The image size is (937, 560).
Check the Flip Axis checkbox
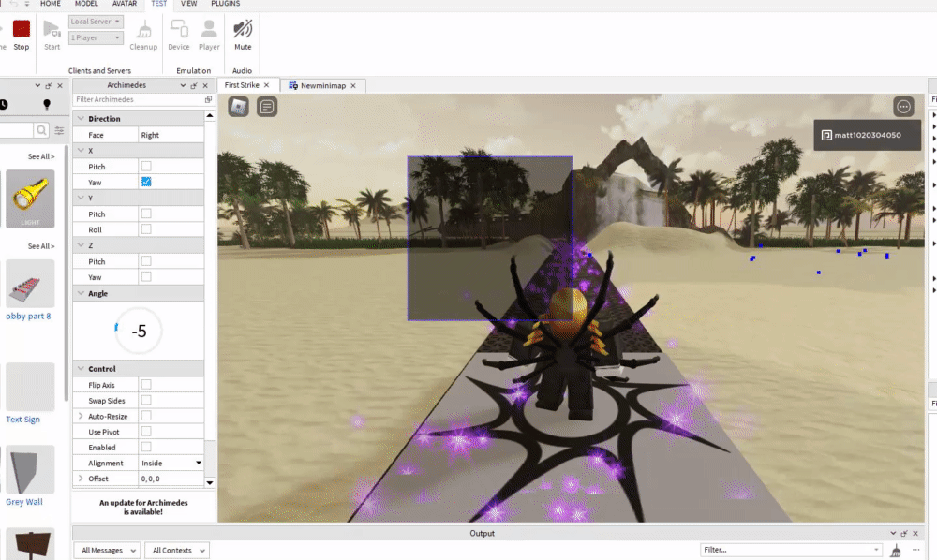click(146, 385)
